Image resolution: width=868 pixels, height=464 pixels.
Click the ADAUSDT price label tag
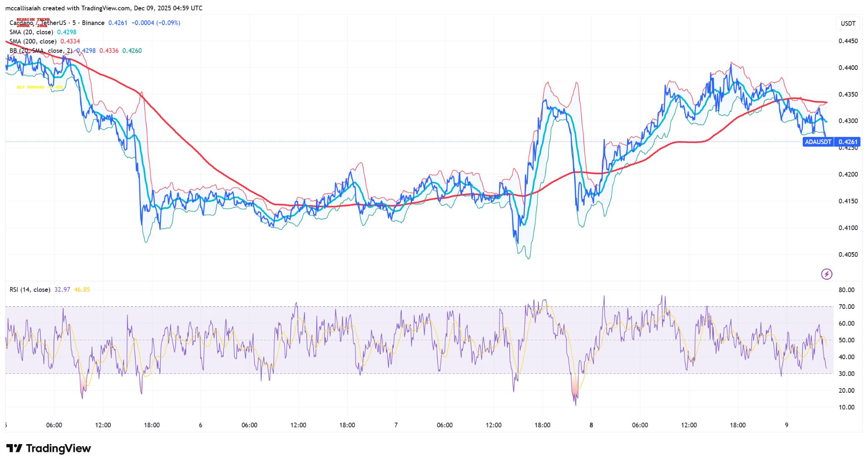pyautogui.click(x=818, y=142)
